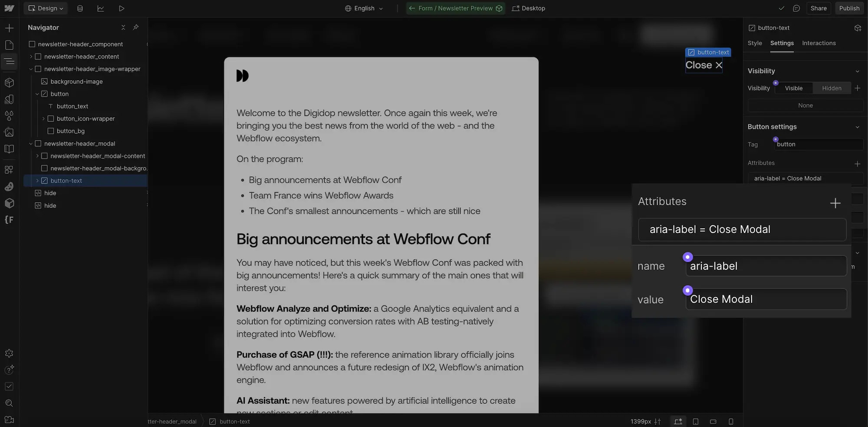
Task: Open the CMS book icon in left sidebar
Action: pos(9,149)
